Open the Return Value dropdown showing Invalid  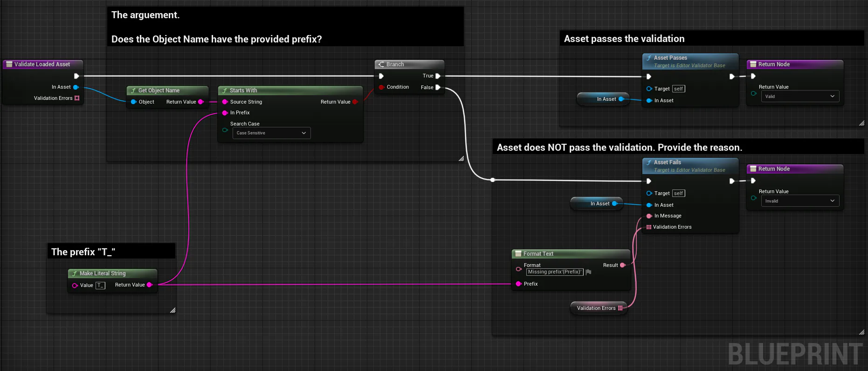coord(799,201)
